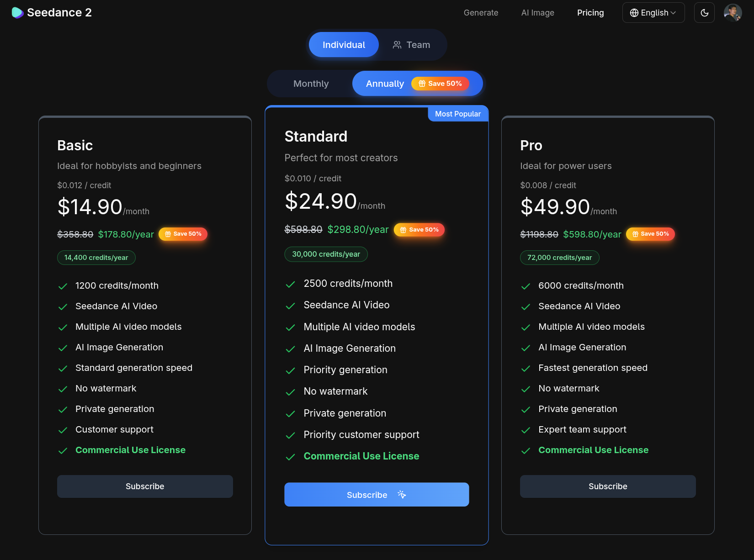Expand the 14,400 credits/year badge on Basic
The image size is (754, 560).
96,257
